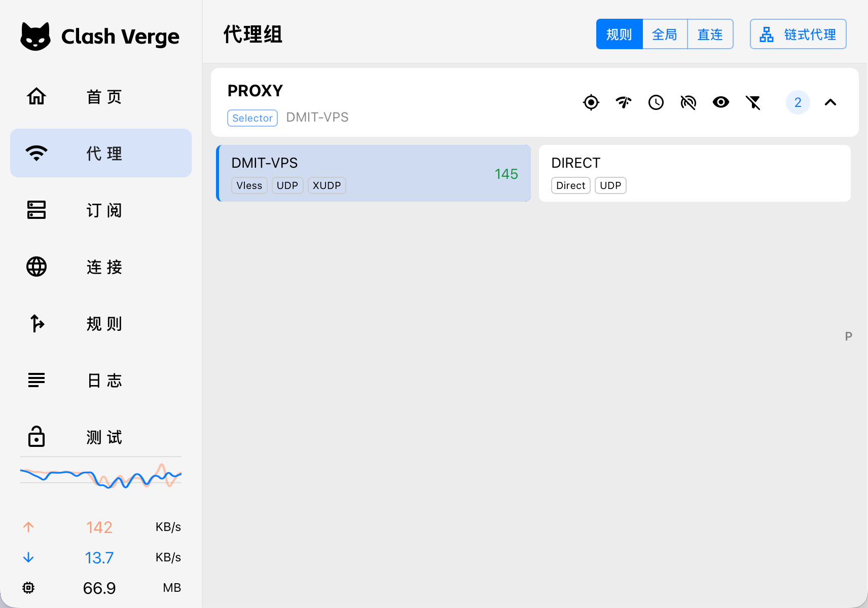
Task: Click the server subscriptions icon
Action: (37, 210)
